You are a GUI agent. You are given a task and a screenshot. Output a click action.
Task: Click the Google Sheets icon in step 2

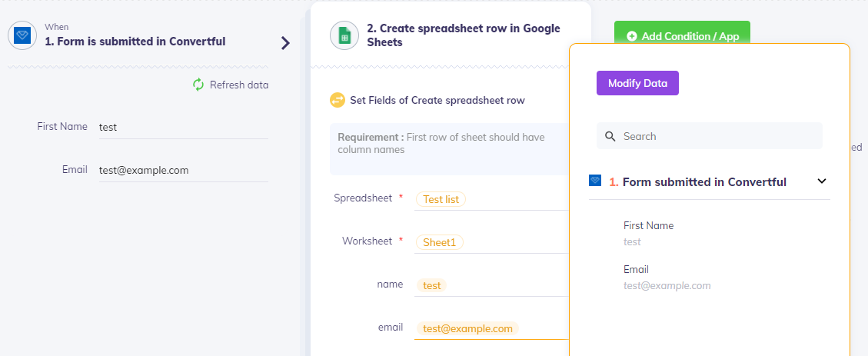tap(344, 35)
